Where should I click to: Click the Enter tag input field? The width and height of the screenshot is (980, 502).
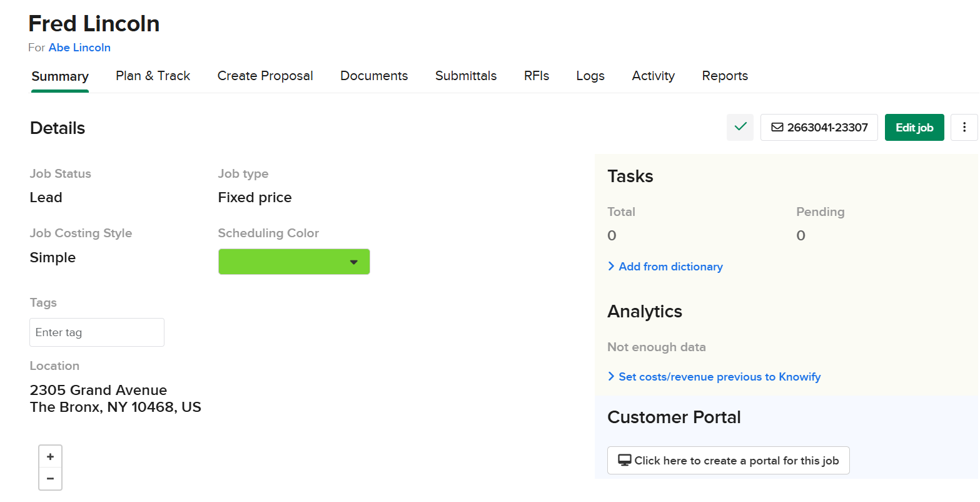point(96,332)
